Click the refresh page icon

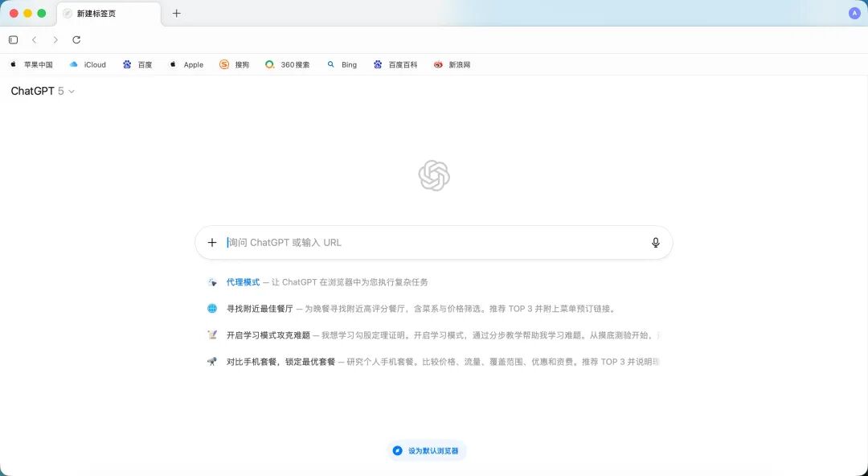76,39
